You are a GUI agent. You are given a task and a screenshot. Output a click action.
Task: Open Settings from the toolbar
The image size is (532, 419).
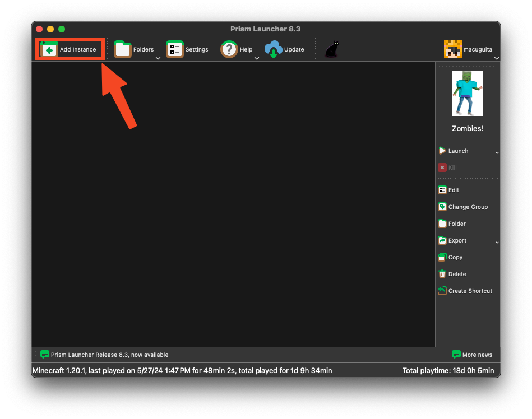pos(187,49)
